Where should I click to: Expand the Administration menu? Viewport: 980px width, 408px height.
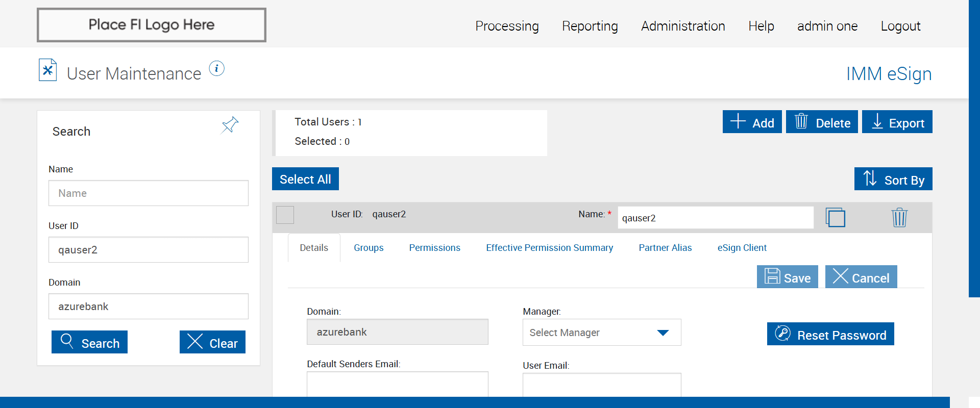click(682, 26)
